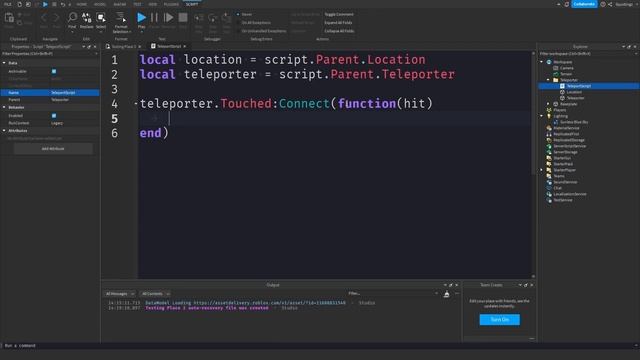This screenshot has width=640, height=360.
Task: Select the Name property row
Action: coord(50,93)
